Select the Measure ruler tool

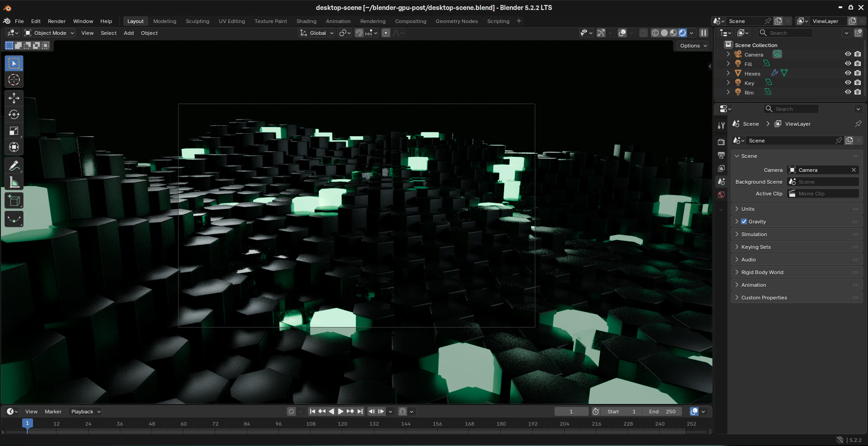[14, 182]
